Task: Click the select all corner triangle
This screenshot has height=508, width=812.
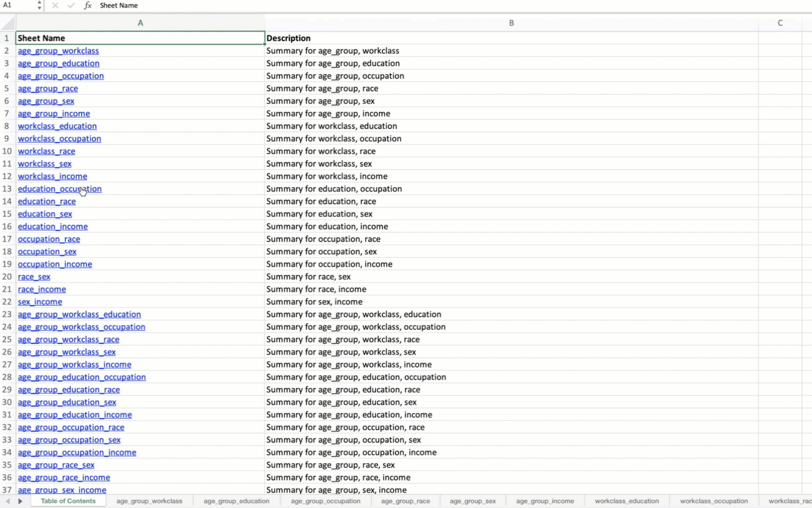Action: pyautogui.click(x=8, y=23)
